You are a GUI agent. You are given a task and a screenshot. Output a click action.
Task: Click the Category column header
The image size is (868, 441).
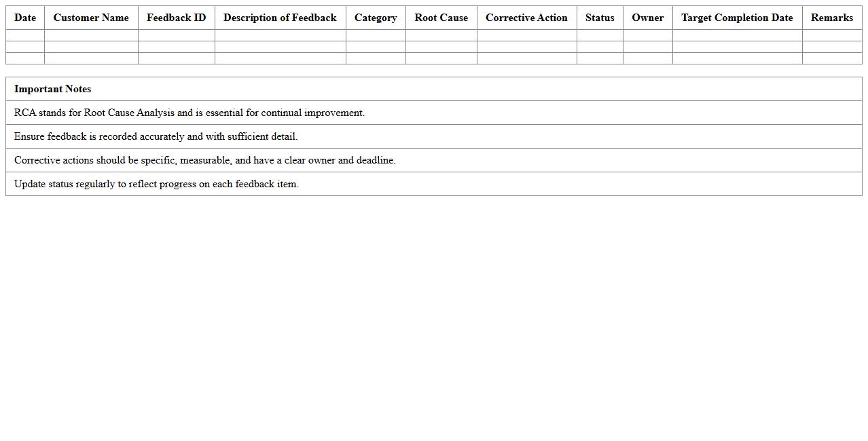(x=376, y=18)
